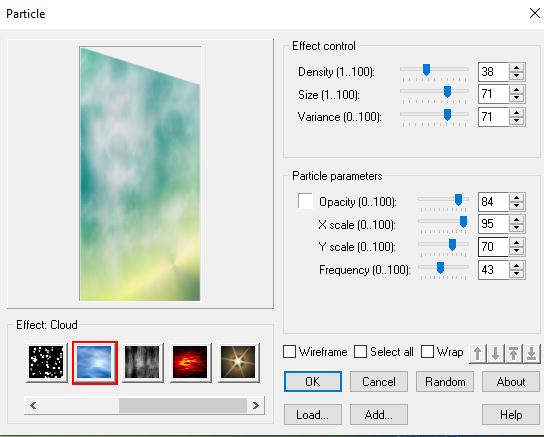Pick the red fire effect thumbnail
The width and height of the screenshot is (544, 437).
click(190, 362)
